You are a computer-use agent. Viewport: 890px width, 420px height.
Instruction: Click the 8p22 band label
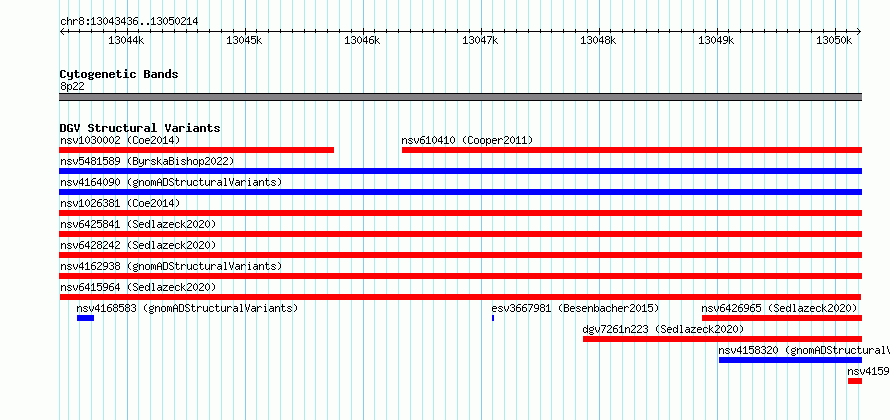point(72,87)
